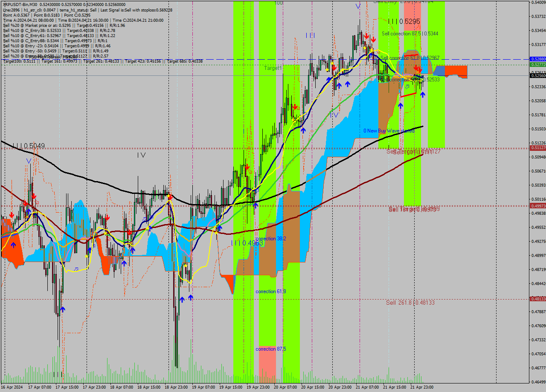
Task: Click the '20 Apr 07:00' time axis label
Action: click(x=285, y=387)
